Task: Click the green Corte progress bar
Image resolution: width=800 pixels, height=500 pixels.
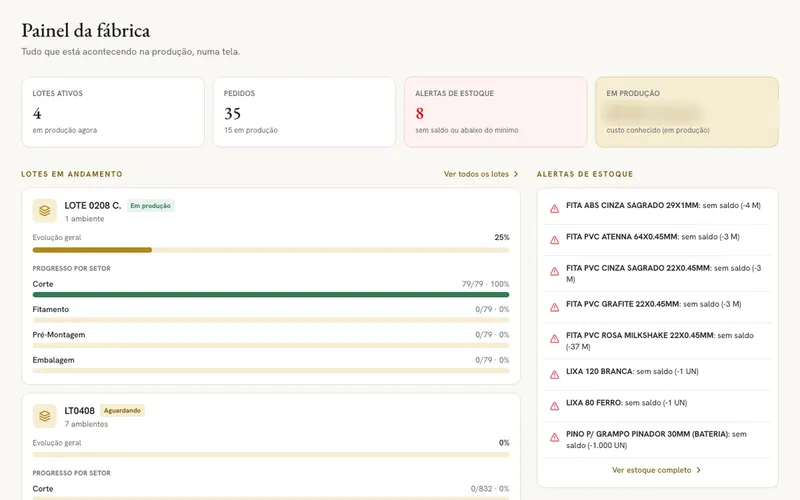Action: tap(271, 294)
